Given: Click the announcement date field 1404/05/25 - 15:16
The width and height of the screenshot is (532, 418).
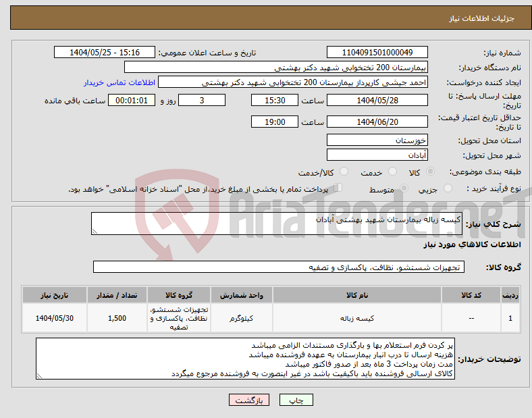Looking at the screenshot, I should (x=105, y=52).
